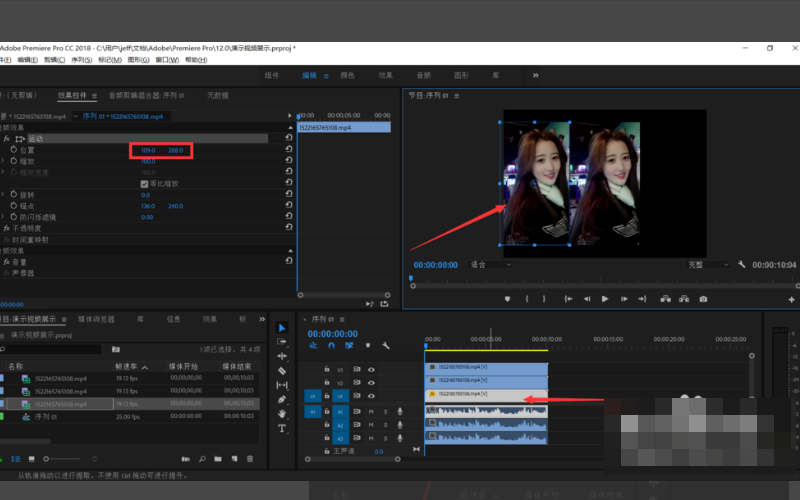Select the Ripple Edit tool
Viewport: 800px width, 500px height.
(x=282, y=356)
